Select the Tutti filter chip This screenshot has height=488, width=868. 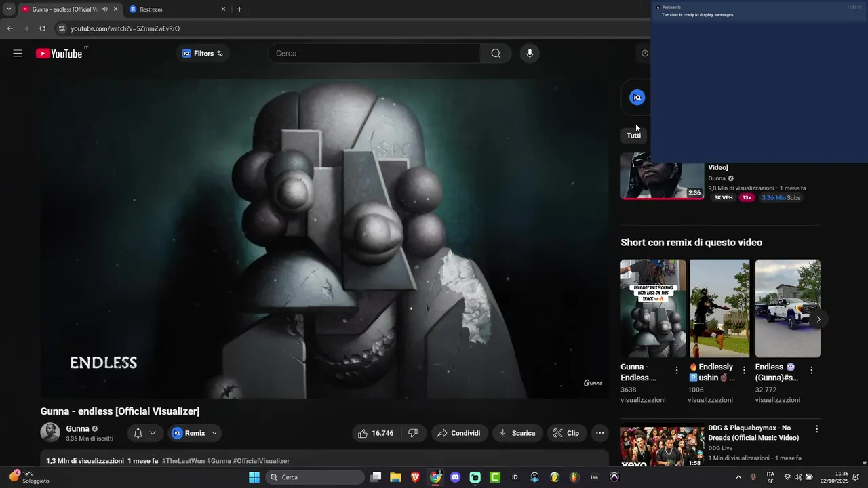coord(633,135)
